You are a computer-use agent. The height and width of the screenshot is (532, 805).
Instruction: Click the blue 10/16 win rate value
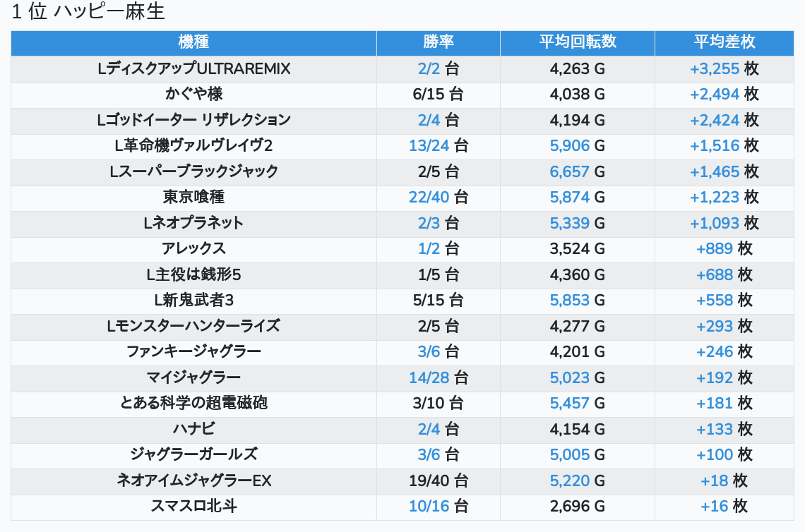[429, 506]
